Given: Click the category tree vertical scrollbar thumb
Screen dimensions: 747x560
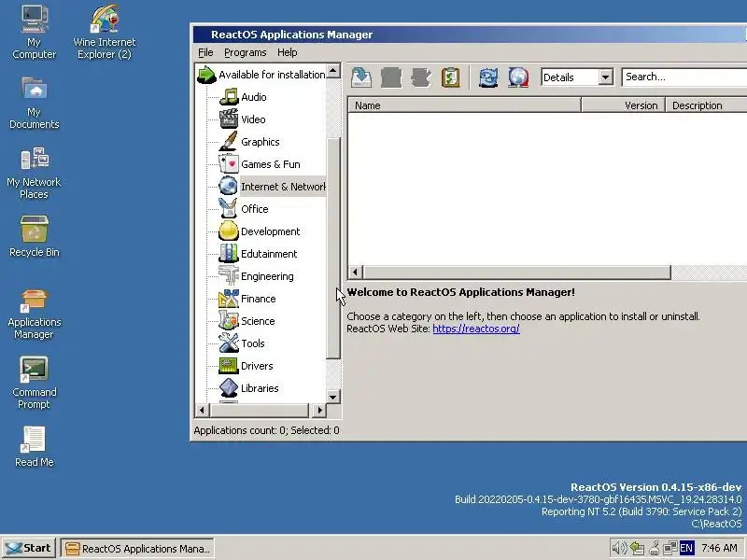Looking at the screenshot, I should [333, 247].
